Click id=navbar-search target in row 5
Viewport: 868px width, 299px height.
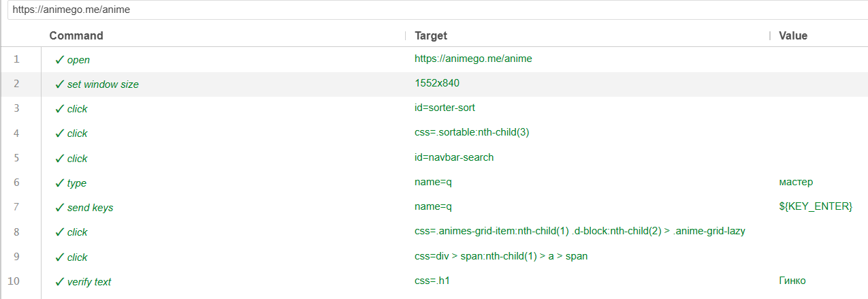coord(454,157)
